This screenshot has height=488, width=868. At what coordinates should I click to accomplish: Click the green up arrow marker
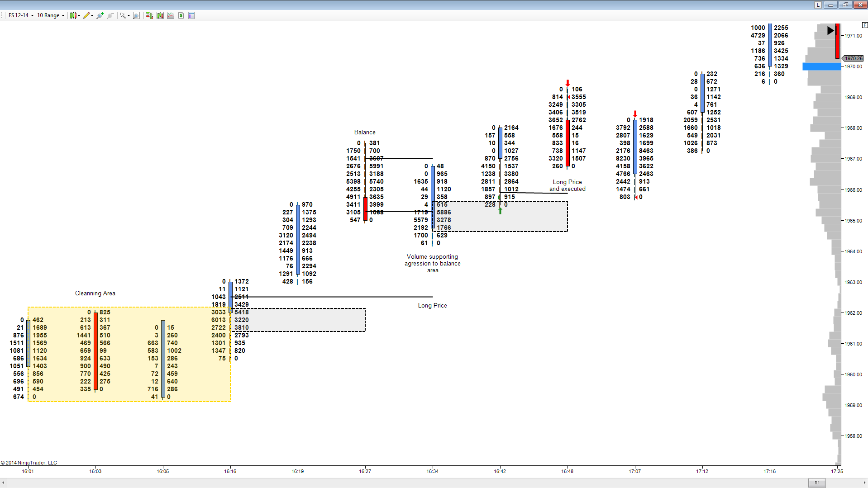(500, 210)
